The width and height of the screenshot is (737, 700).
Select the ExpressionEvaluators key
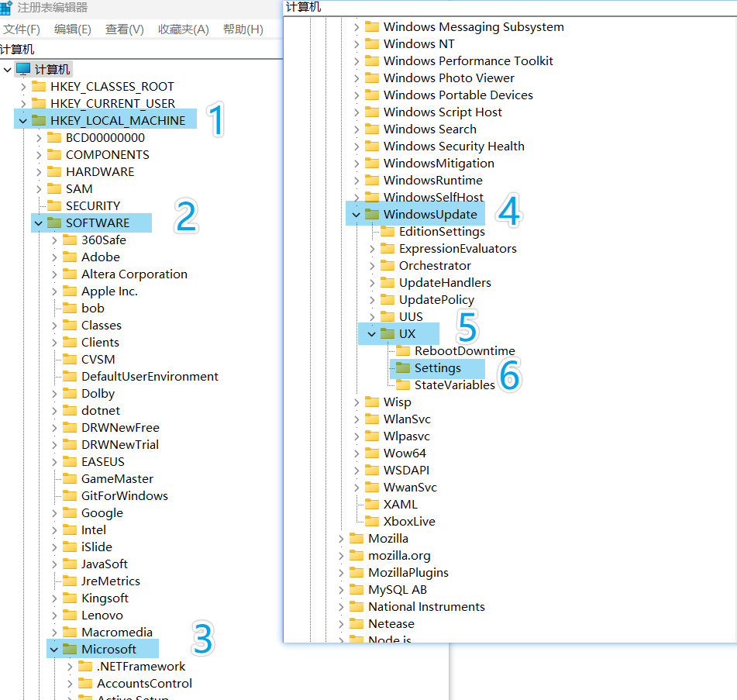[x=458, y=249]
